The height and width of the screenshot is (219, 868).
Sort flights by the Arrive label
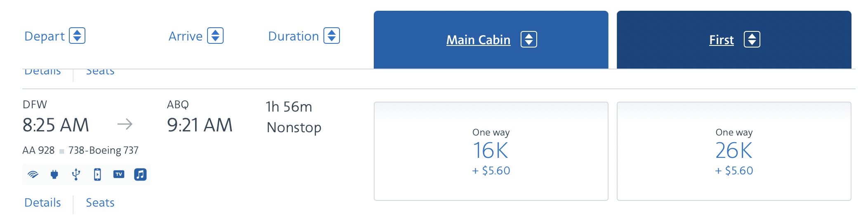click(x=186, y=36)
